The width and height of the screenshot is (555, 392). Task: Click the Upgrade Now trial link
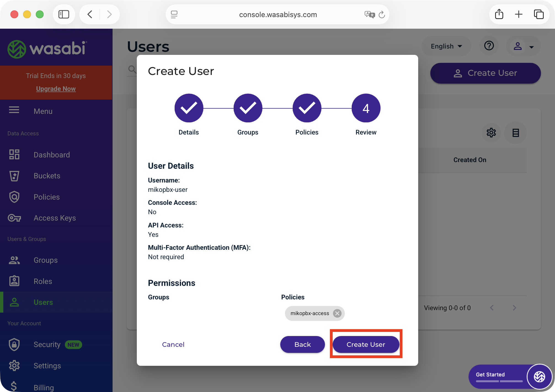[56, 89]
